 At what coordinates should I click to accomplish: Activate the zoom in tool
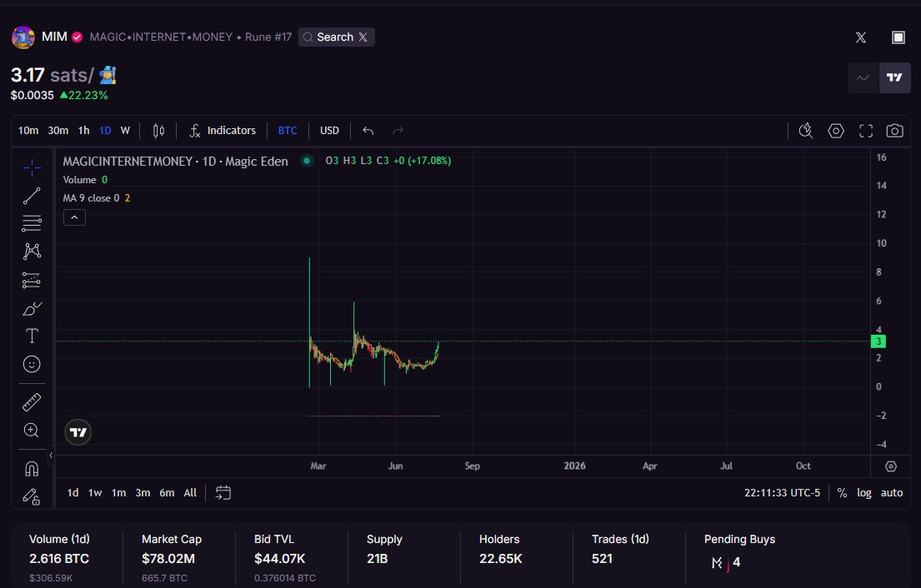(32, 430)
